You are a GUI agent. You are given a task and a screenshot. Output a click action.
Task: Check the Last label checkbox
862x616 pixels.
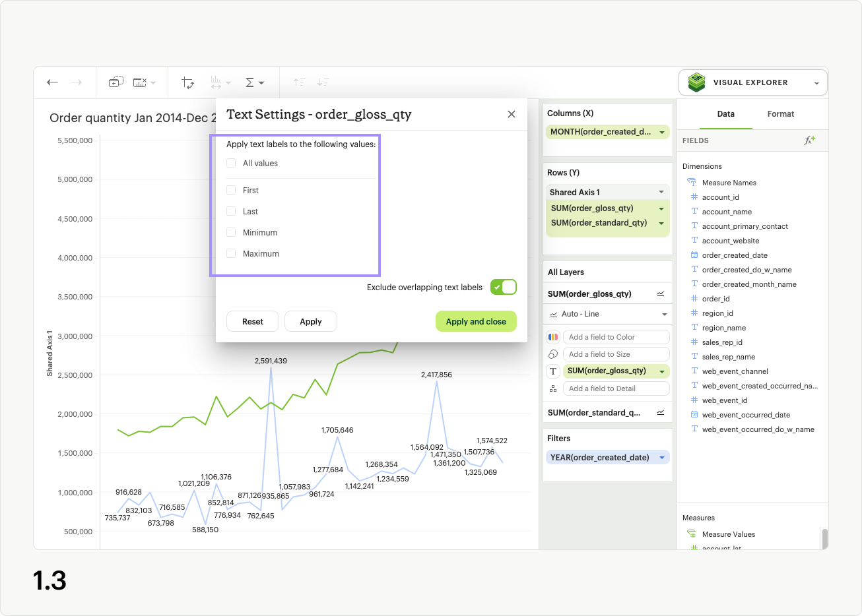point(231,212)
